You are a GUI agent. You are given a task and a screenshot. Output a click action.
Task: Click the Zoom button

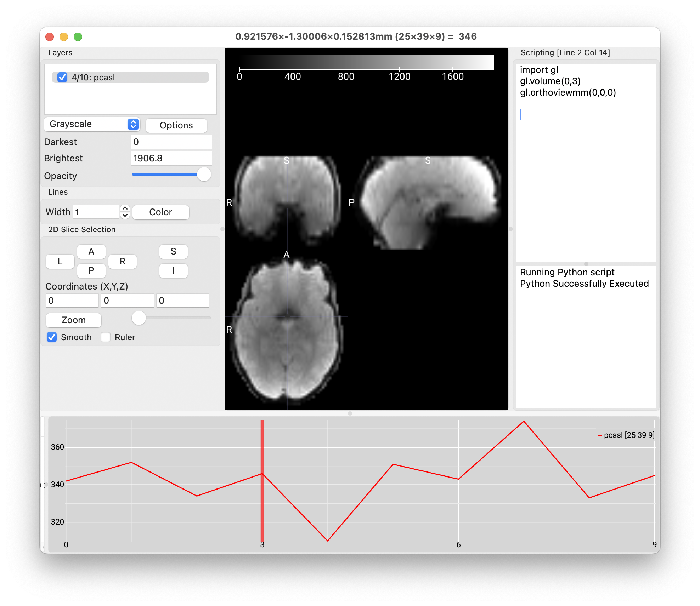pyautogui.click(x=73, y=320)
